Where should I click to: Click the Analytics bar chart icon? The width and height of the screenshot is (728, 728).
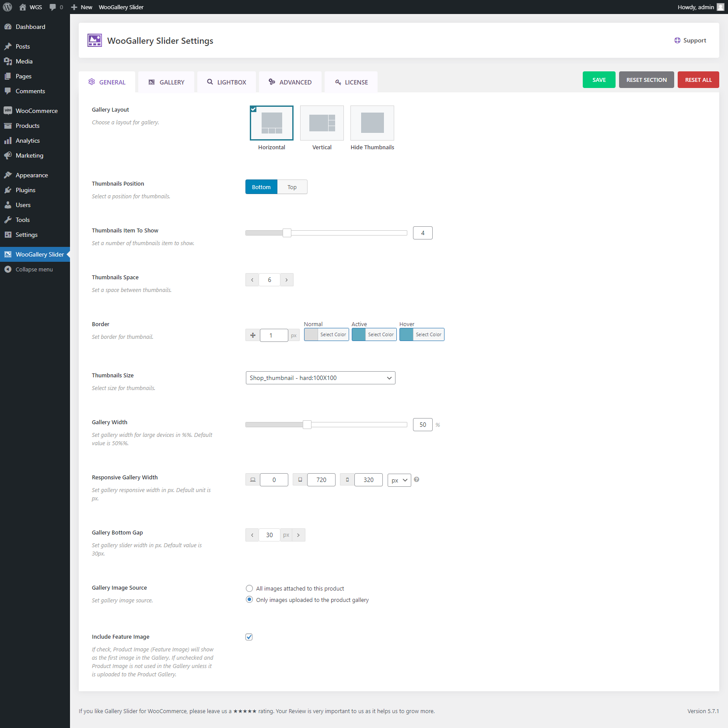[8, 141]
